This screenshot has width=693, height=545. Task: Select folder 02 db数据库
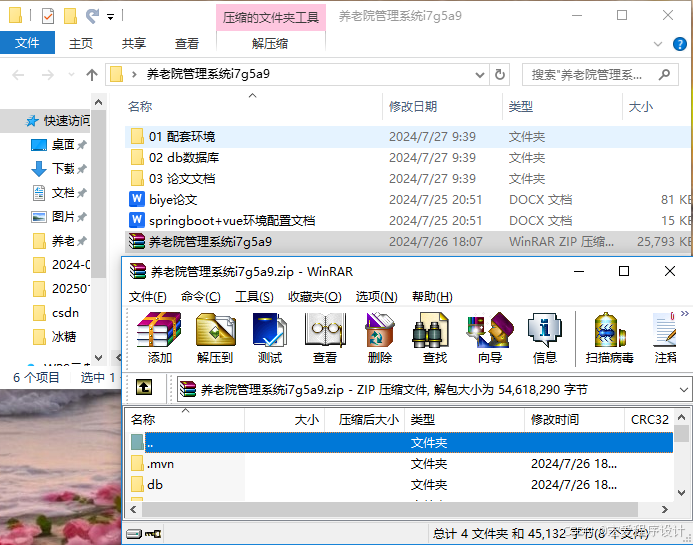[x=408, y=158]
